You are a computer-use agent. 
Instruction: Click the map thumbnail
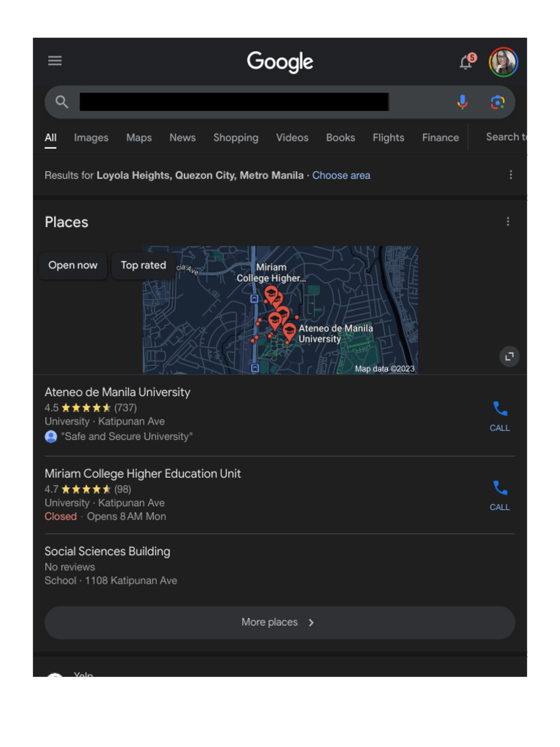pyautogui.click(x=280, y=309)
